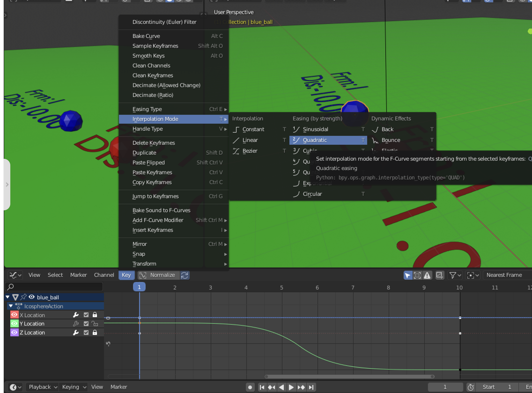Open the Nearest Frame snapping dropdown
The width and height of the screenshot is (532, 393).
pos(507,275)
